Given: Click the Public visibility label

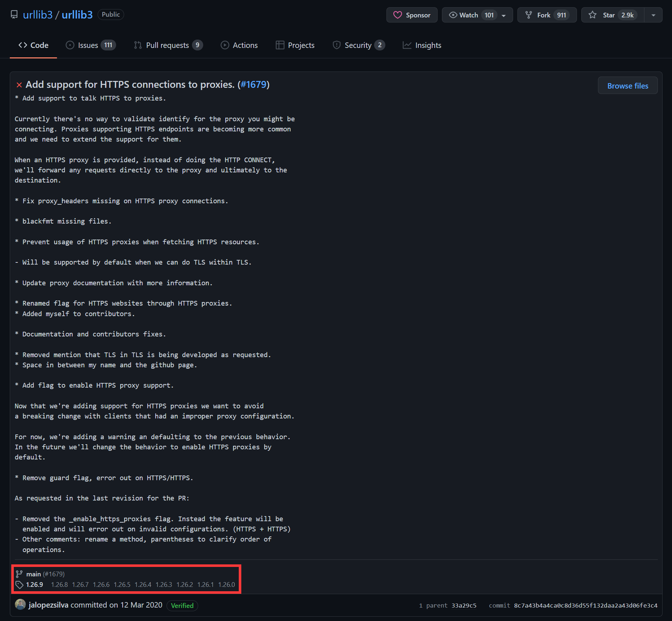Looking at the screenshot, I should pos(111,15).
